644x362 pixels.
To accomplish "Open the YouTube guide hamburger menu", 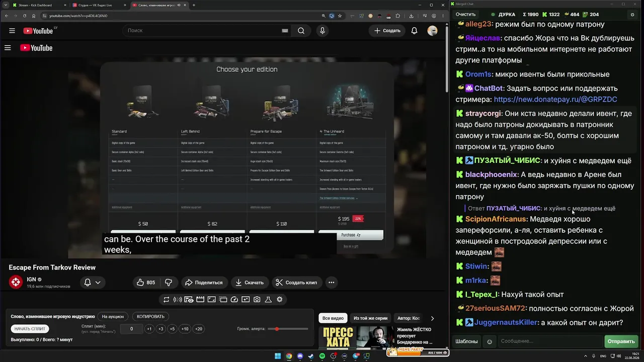I will 12,31.
